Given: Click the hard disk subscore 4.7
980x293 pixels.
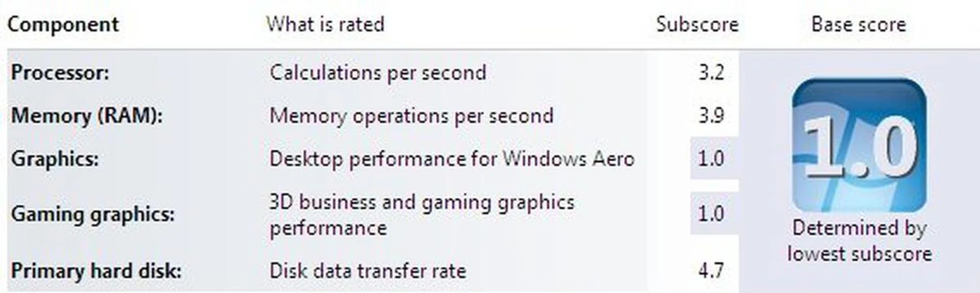Looking at the screenshot, I should click(x=711, y=271).
